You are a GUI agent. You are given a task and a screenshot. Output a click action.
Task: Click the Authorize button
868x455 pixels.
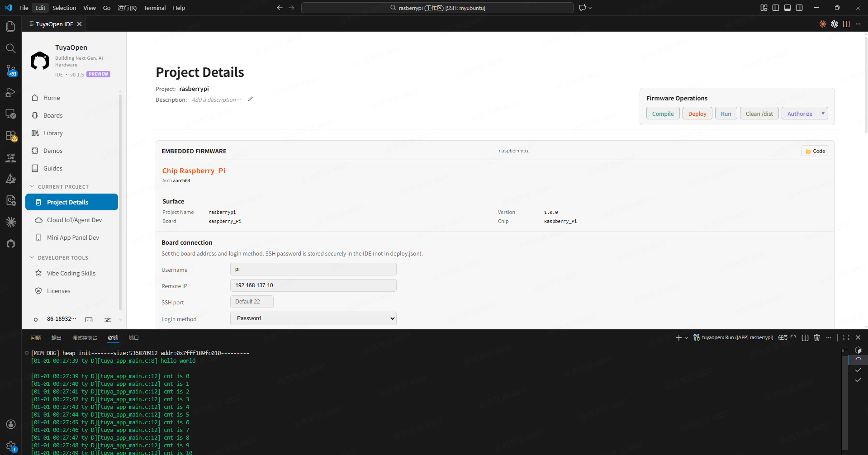click(800, 114)
